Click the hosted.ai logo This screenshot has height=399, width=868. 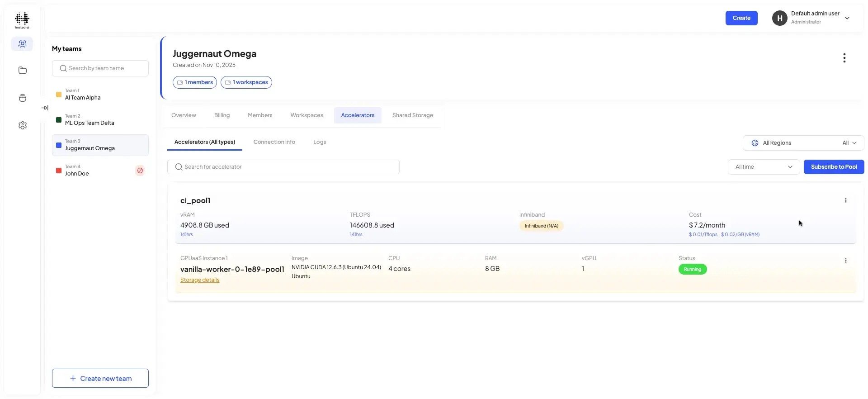22,20
